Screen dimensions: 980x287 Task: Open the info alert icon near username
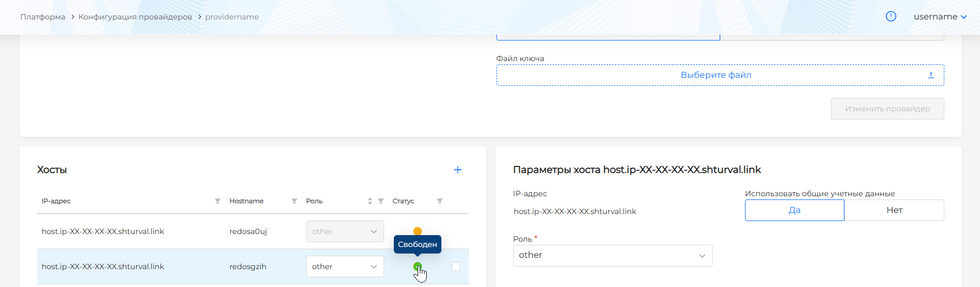click(891, 16)
